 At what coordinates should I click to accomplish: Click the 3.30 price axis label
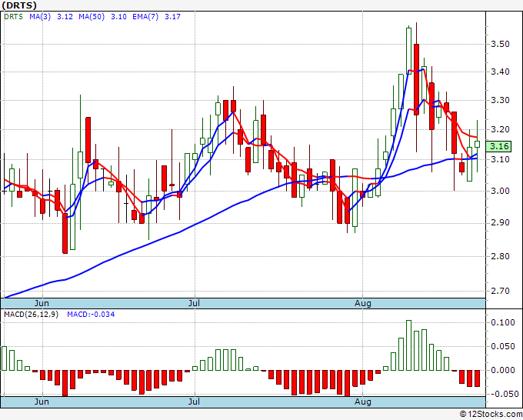(x=500, y=100)
